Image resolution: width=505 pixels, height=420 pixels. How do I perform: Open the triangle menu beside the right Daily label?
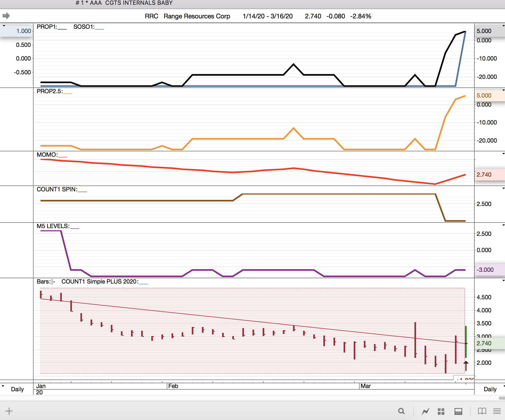pos(503,386)
